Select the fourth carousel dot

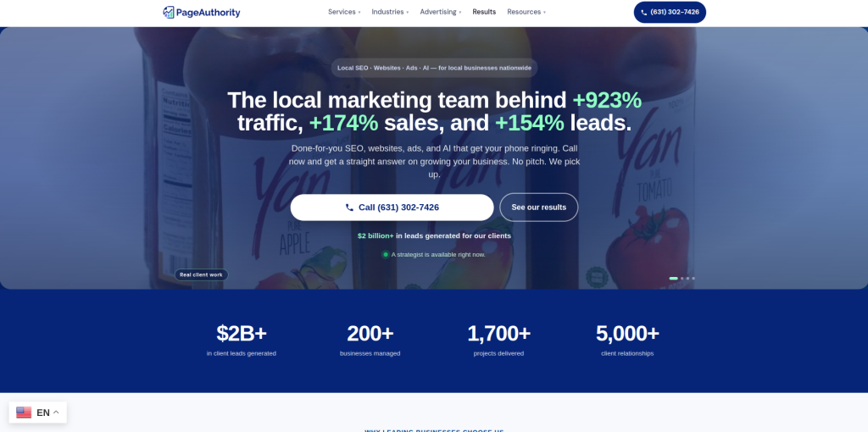693,278
